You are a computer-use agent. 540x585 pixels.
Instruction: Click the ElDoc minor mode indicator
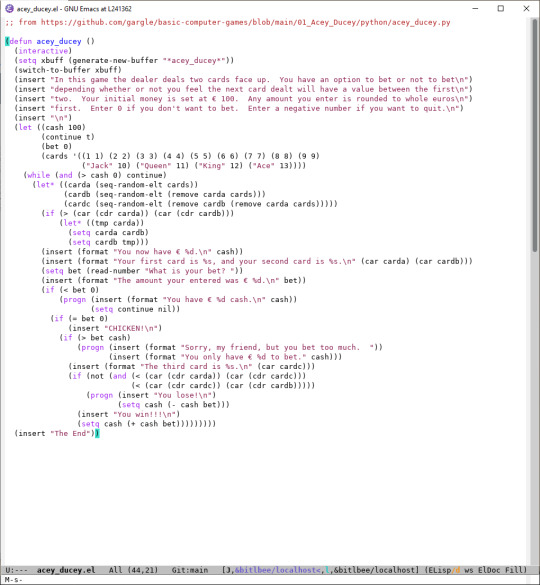[x=489, y=570]
